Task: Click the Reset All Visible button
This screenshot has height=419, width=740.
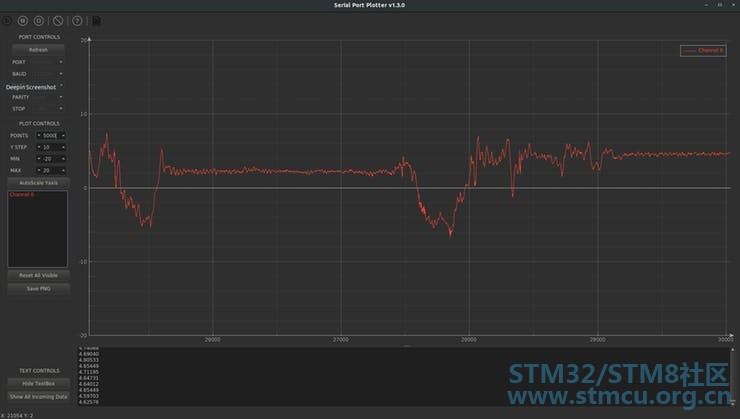Action: 38,275
